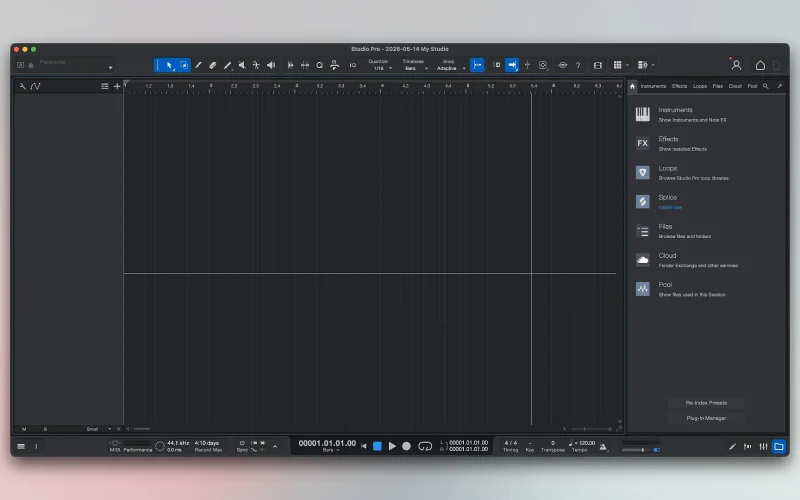This screenshot has width=800, height=500.
Task: Toggle autoscroll blue arrow button
Action: [x=512, y=65]
